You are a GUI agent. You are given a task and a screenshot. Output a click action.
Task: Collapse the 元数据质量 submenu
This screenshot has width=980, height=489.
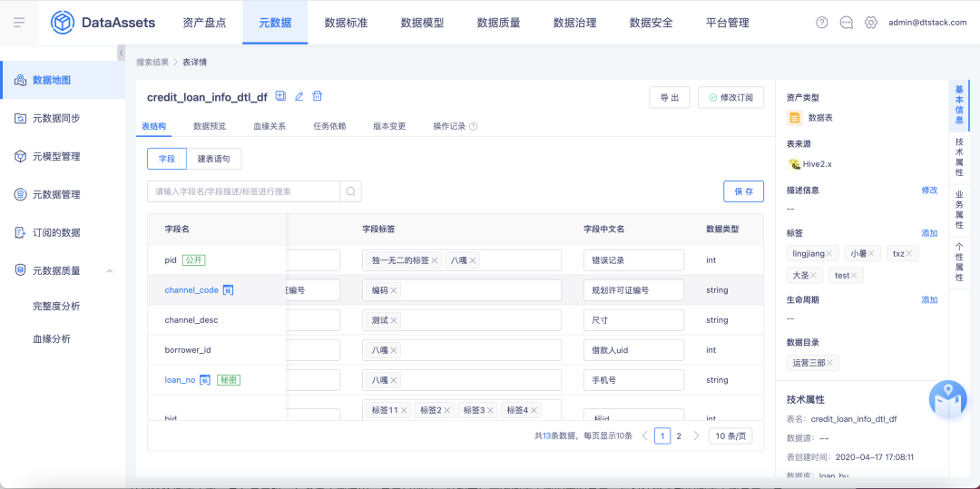(110, 271)
